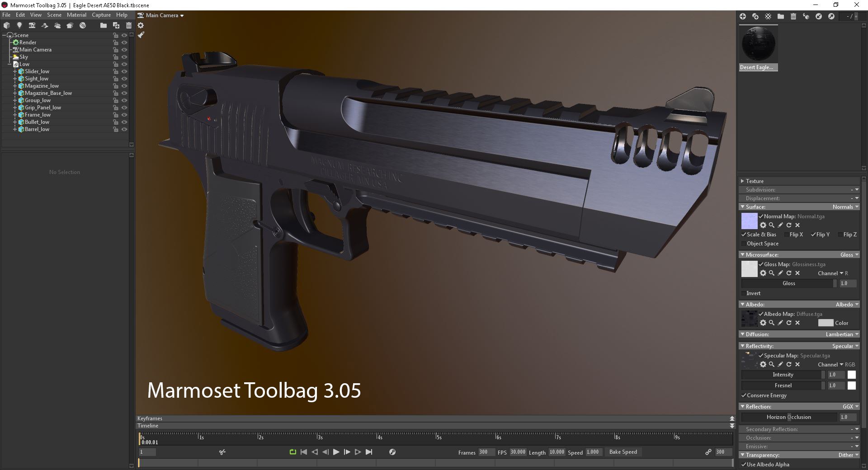
Task: Add a fog object cloud icon
Action: [x=57, y=25]
